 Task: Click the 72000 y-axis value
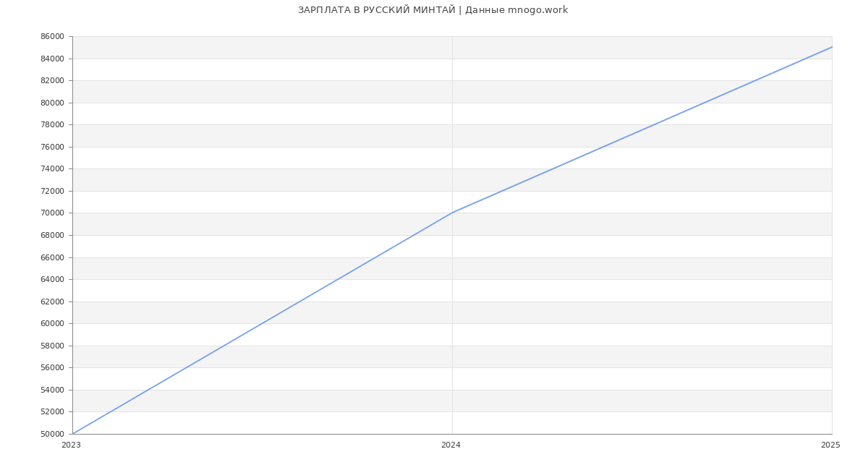coord(52,191)
